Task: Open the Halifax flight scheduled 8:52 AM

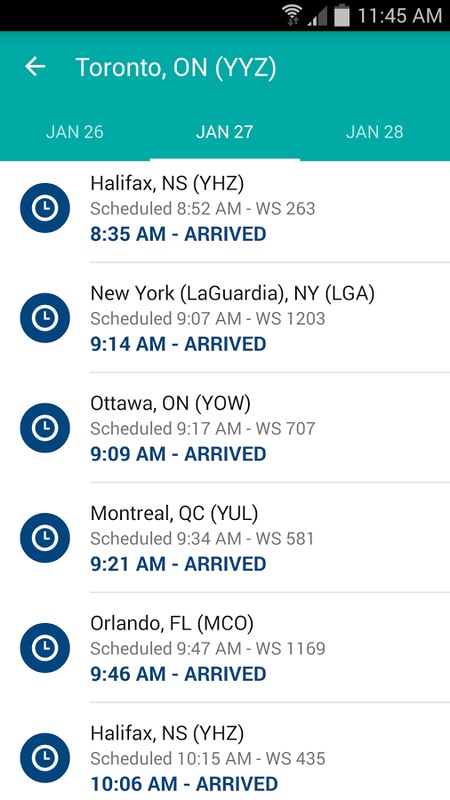Action: point(225,208)
